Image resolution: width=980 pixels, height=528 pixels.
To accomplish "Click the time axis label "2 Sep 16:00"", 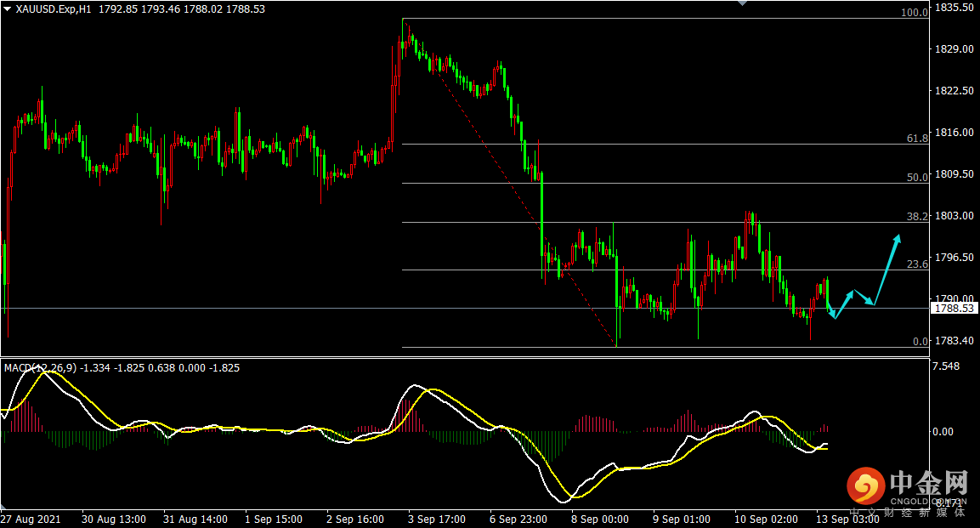I will [355, 519].
